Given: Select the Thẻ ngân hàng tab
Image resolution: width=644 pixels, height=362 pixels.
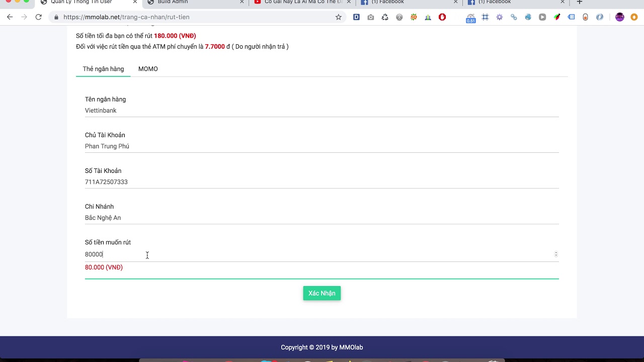Looking at the screenshot, I should pos(103,69).
